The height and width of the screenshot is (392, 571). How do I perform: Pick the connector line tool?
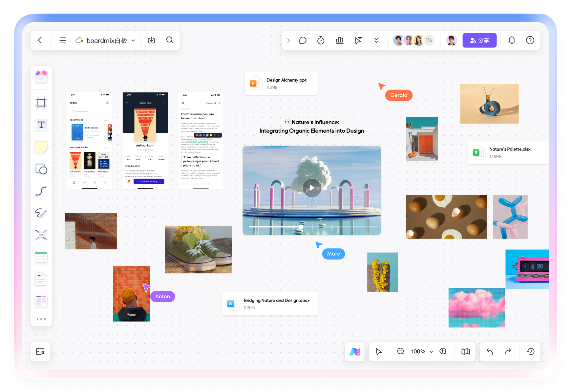coord(41,191)
